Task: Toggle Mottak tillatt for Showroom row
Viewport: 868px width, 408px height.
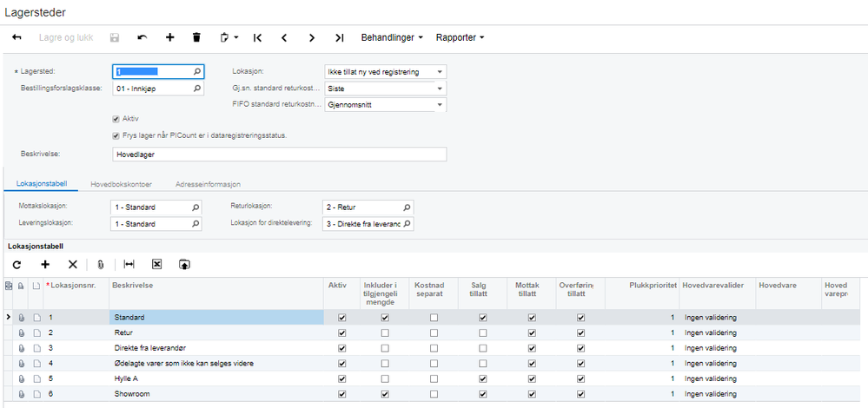Action: 532,394
